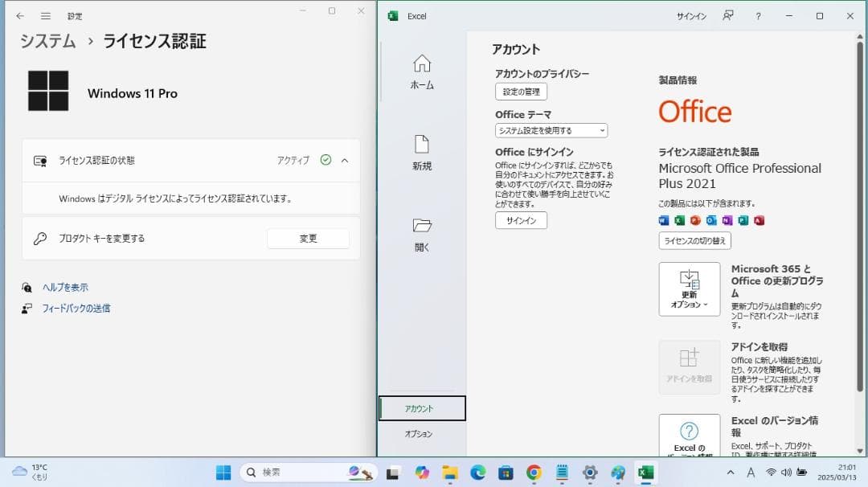Screen dimensions: 868x487
Task: Click サインイン in Excel title bar
Action: coord(691,16)
